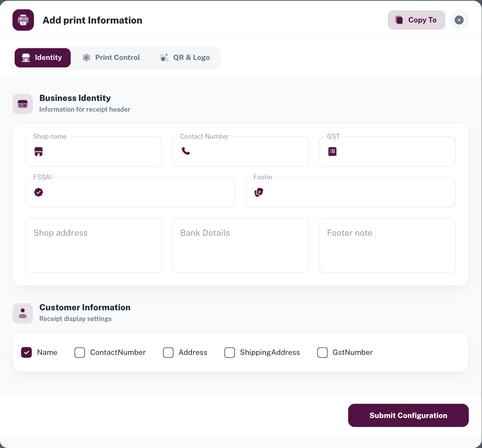Viewport: 482px width, 448px height.
Task: Click the Copy To button
Action: pyautogui.click(x=416, y=20)
